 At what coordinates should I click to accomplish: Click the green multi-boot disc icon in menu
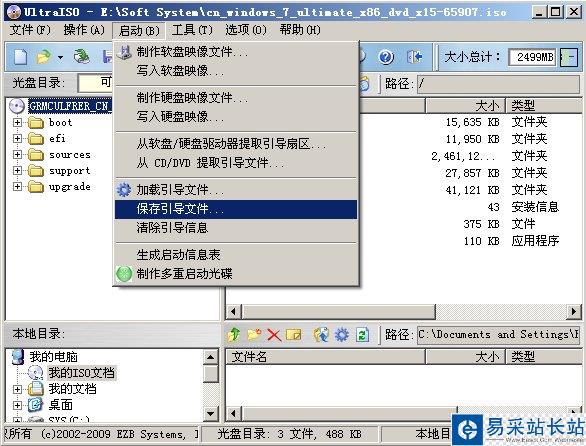pos(124,274)
